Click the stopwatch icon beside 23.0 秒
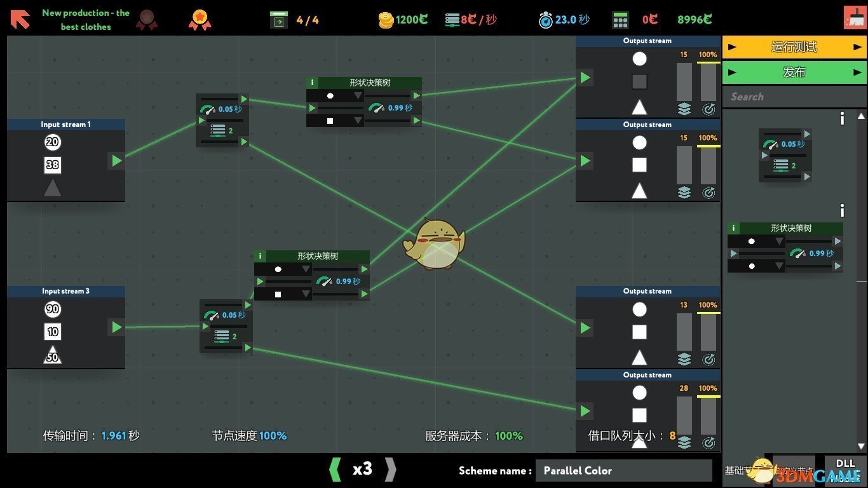 [x=545, y=20]
